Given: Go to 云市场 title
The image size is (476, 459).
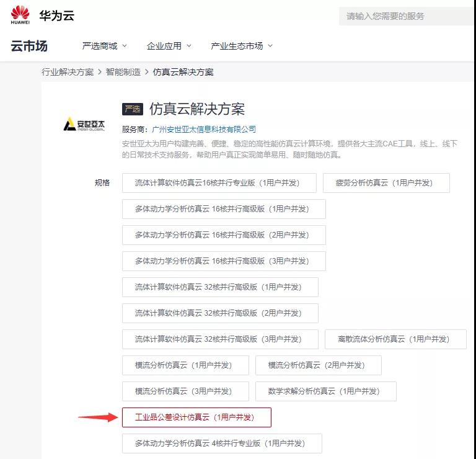Looking at the screenshot, I should 29,46.
